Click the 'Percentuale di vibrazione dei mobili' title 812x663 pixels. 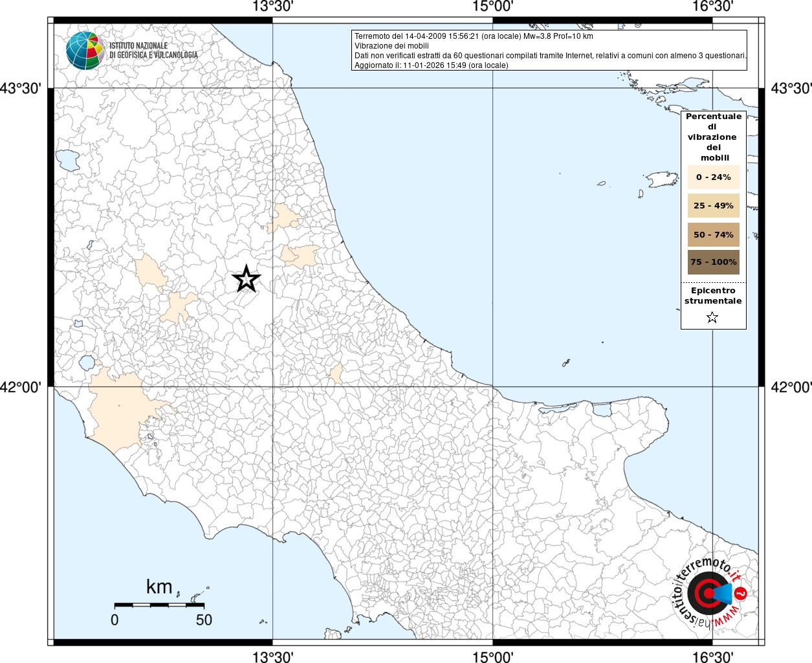click(x=714, y=137)
